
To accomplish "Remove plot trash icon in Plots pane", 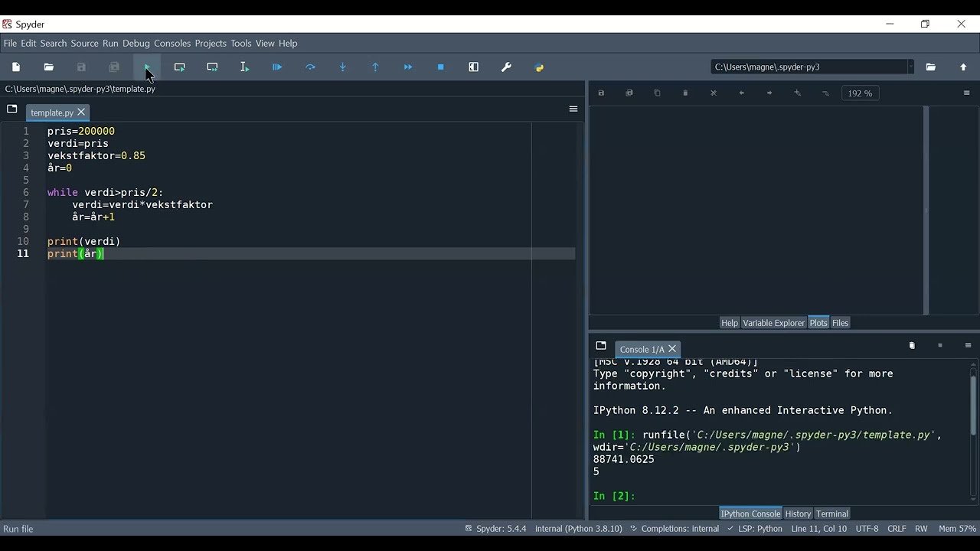I will 686,93.
